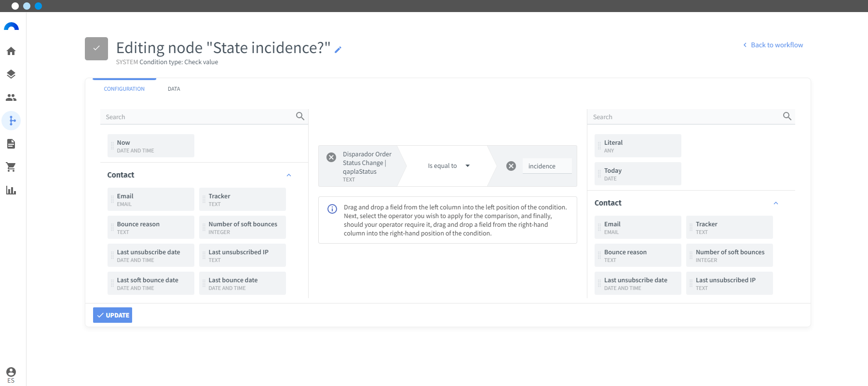Open the shopping cart icon in sidebar
Viewport: 868px width, 386px height.
11,167
